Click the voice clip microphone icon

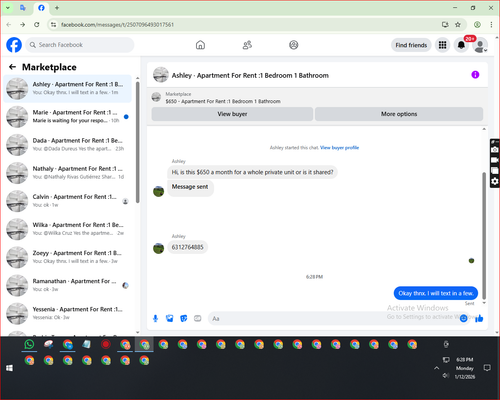click(x=155, y=319)
